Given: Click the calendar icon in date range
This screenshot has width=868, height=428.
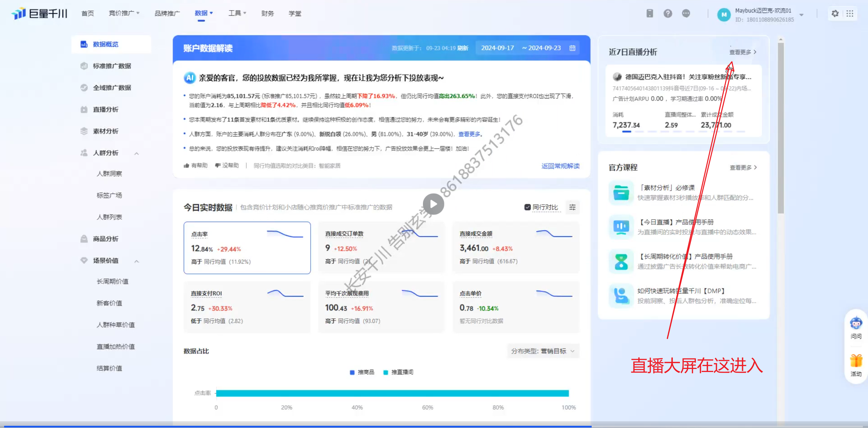Looking at the screenshot, I should click(572, 48).
